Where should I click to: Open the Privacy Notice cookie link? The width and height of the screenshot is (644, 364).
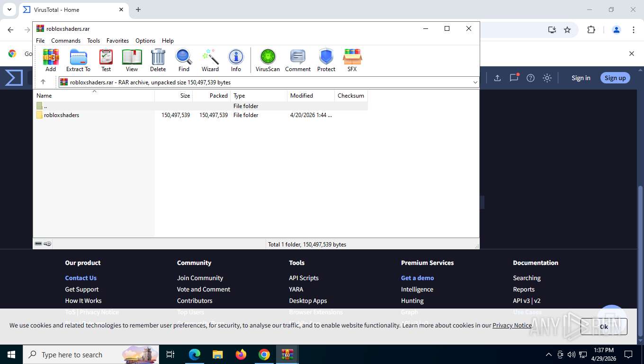click(512, 325)
